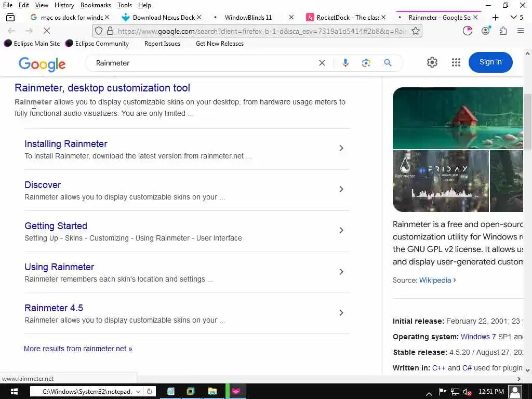Image resolution: width=532 pixels, height=399 pixels.
Task: Open the Windows Start menu
Action: [x=14, y=392]
